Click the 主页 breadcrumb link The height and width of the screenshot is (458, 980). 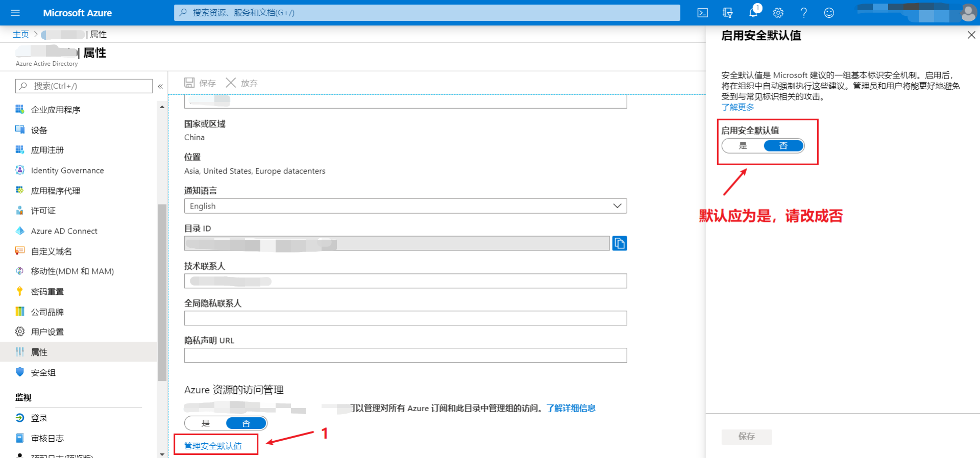[x=21, y=34]
